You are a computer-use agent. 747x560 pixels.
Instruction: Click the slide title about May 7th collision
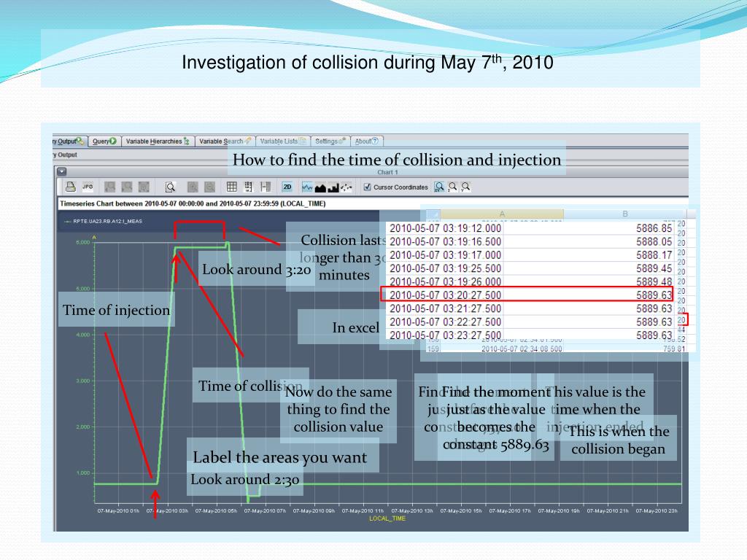368,63
